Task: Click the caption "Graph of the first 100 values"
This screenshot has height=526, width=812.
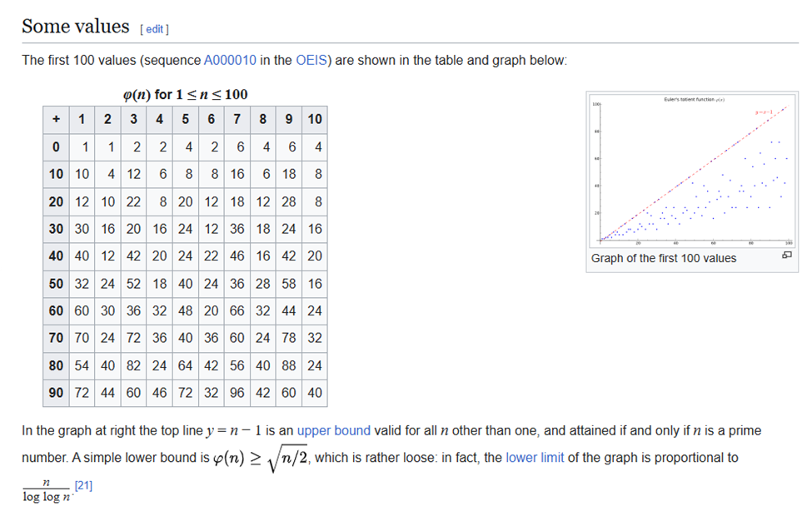Action: pyautogui.click(x=663, y=258)
